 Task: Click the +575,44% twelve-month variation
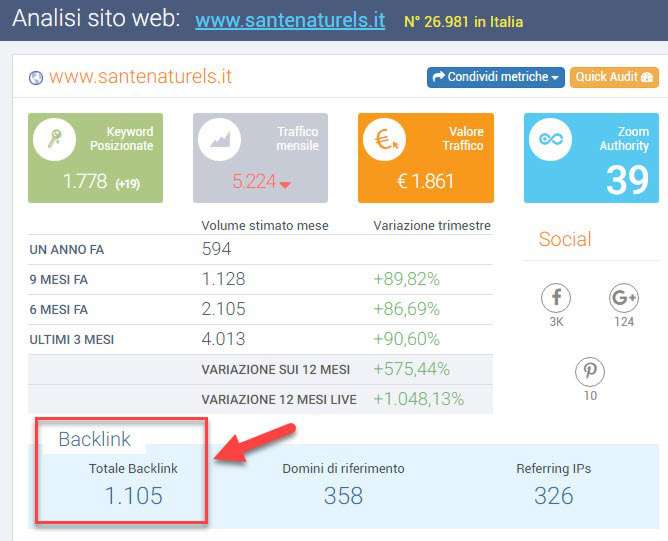coord(412,369)
